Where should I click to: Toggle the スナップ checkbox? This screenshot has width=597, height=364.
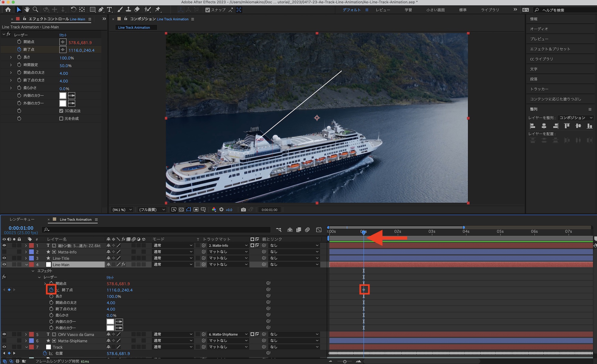point(208,10)
